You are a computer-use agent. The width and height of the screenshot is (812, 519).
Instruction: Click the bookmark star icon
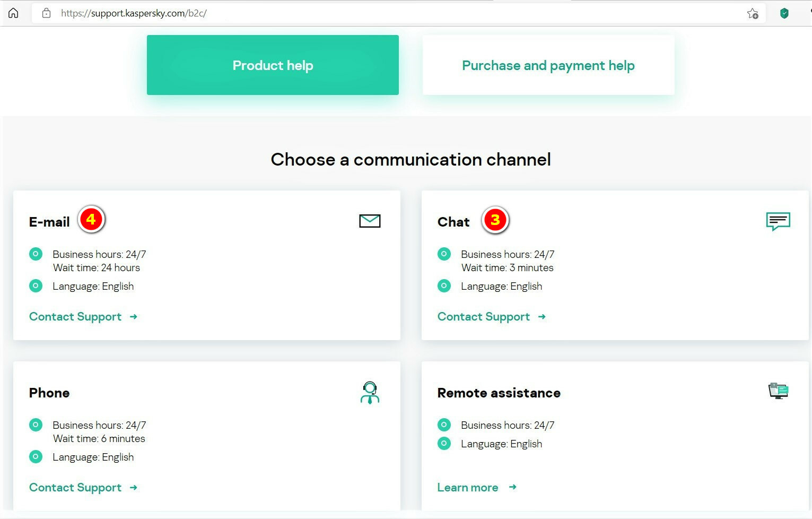point(752,14)
